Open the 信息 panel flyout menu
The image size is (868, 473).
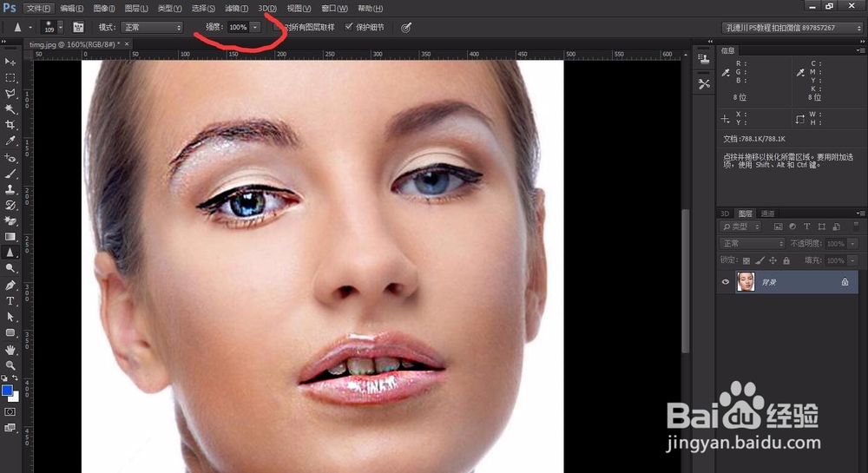click(x=859, y=50)
